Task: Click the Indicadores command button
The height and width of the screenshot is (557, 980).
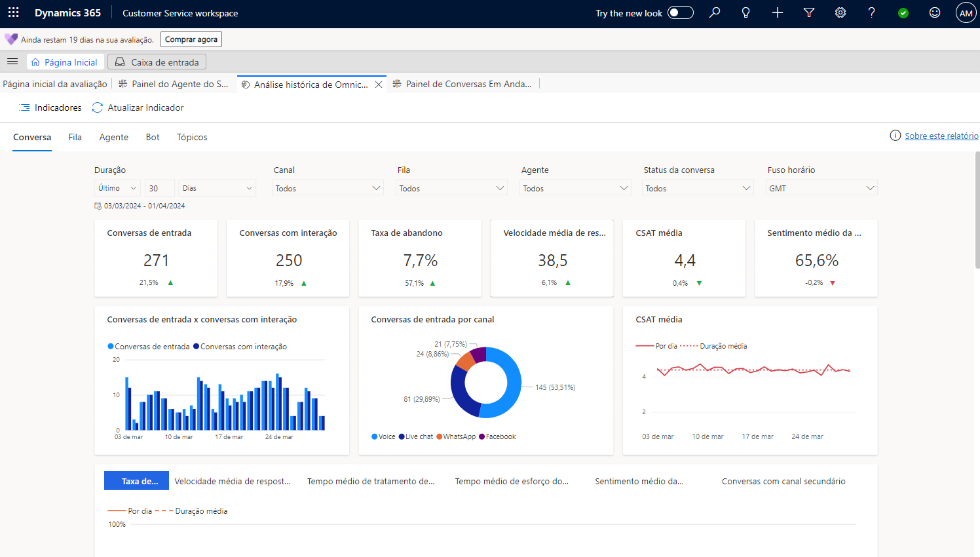Action: tap(50, 107)
